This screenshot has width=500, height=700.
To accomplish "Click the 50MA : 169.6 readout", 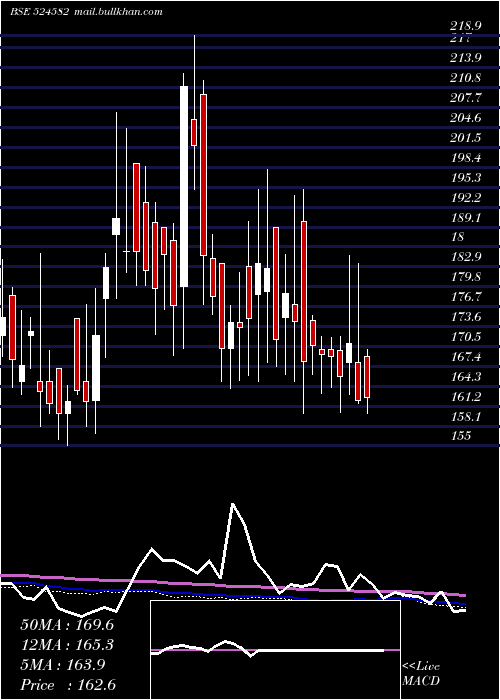I will click(x=67, y=625).
